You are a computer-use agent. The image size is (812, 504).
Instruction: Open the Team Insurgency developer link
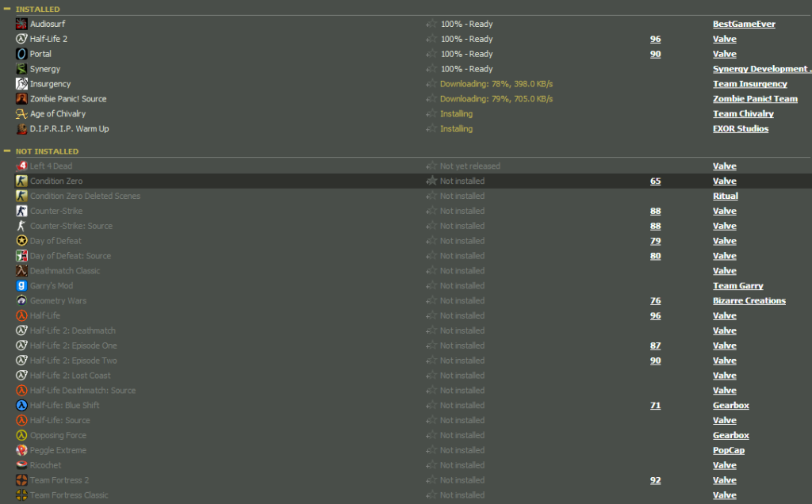coord(750,84)
